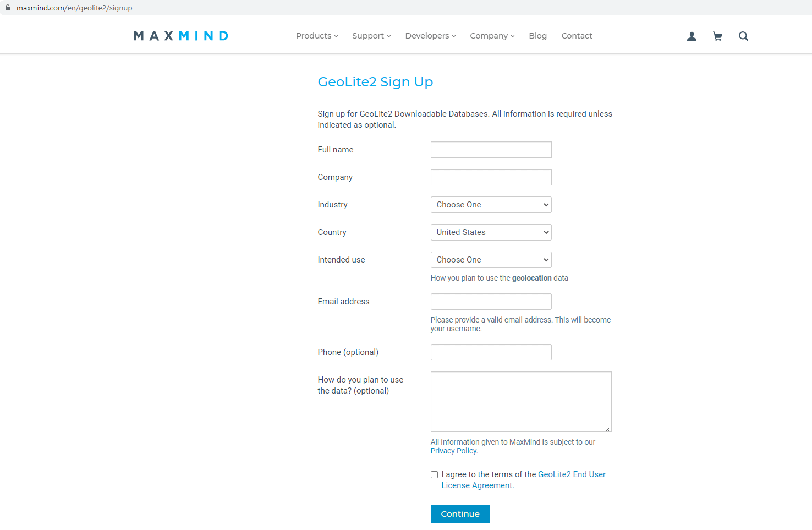812x530 pixels.
Task: Open the Industry dropdown
Action: click(491, 204)
